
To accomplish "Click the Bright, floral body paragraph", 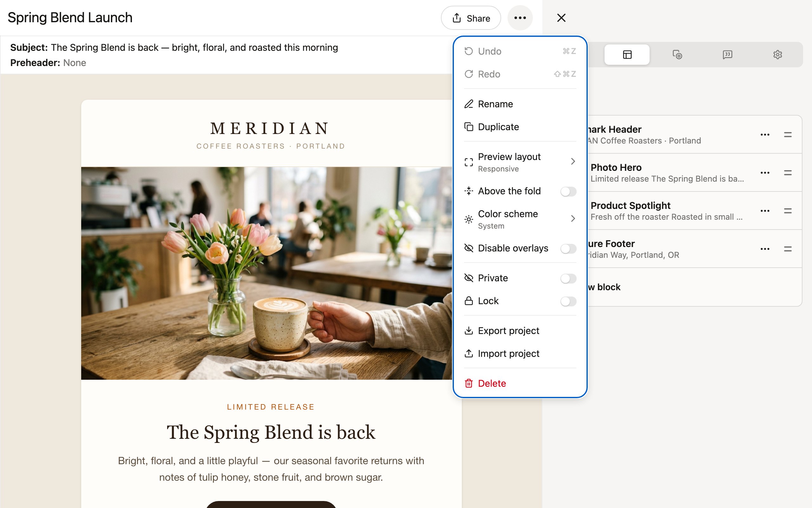I will pos(271,469).
